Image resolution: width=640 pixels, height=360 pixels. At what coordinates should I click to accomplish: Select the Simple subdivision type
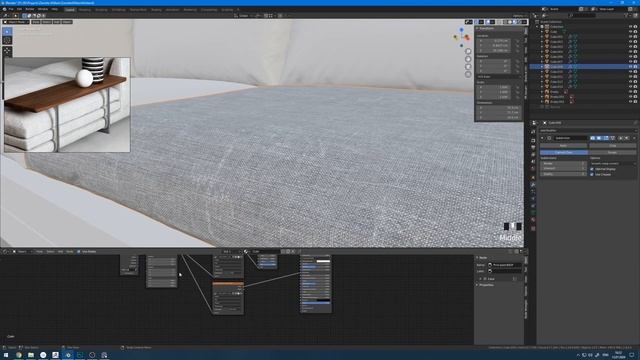click(x=612, y=152)
